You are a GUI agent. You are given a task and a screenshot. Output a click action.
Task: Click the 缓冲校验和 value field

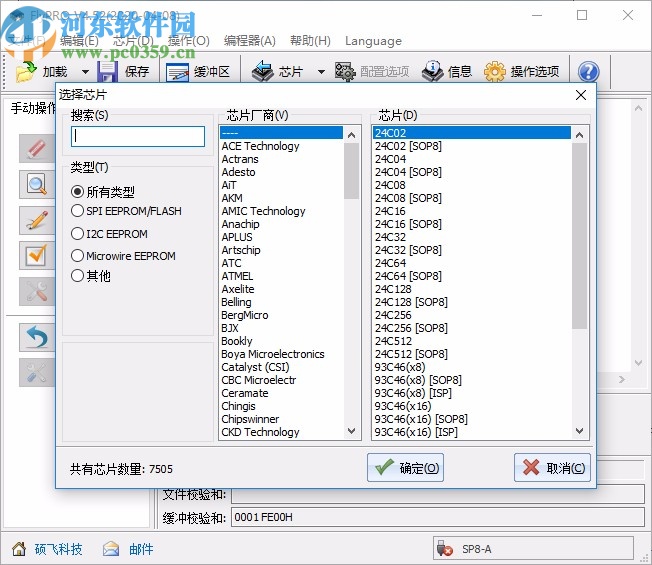coord(437,517)
